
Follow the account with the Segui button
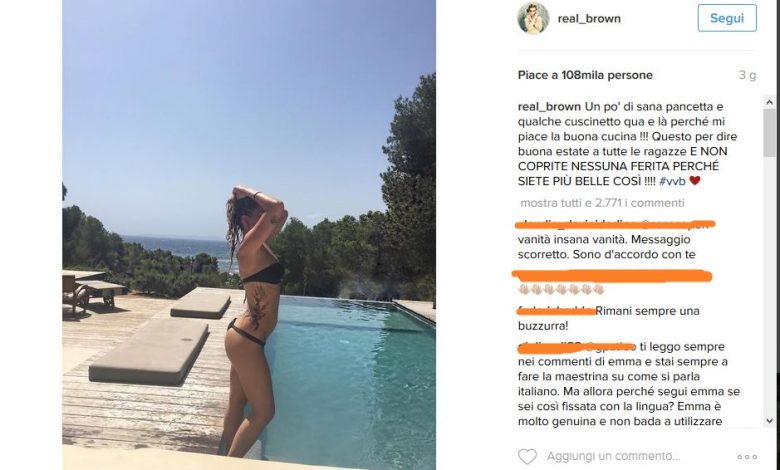(x=727, y=18)
